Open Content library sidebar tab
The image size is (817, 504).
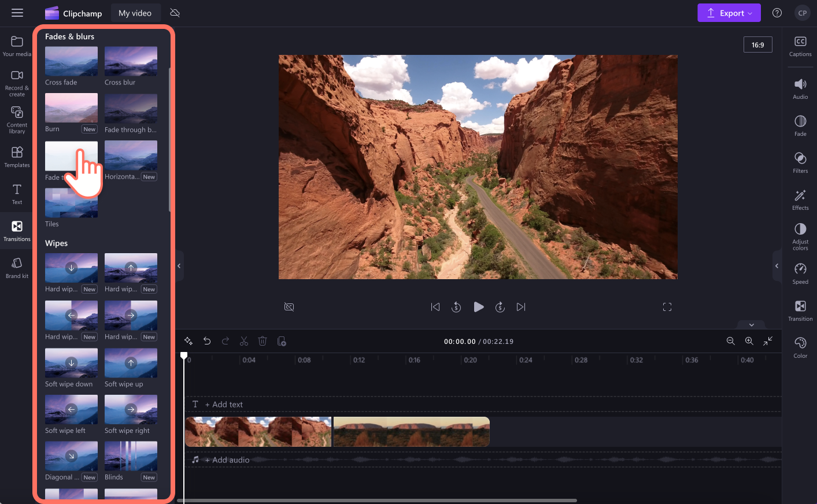tap(17, 120)
